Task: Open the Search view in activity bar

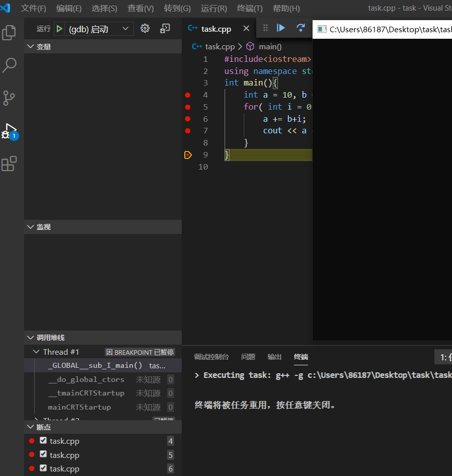Action: pos(9,65)
